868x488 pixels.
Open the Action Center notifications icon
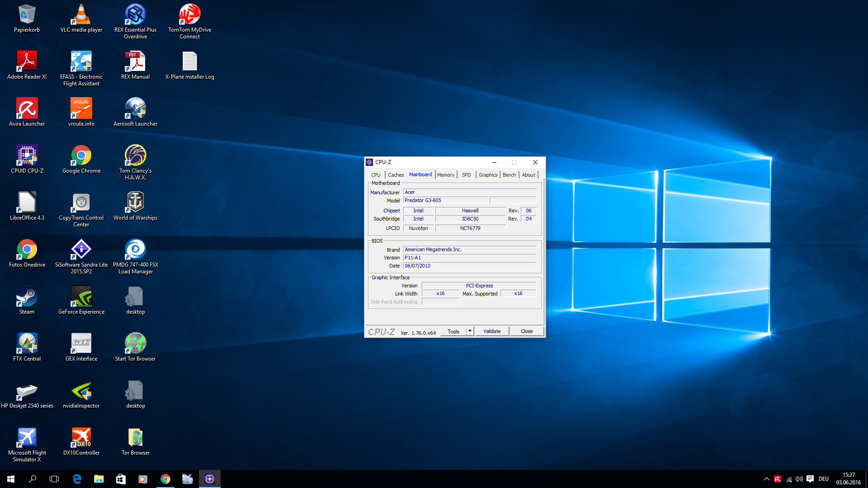pos(810,479)
